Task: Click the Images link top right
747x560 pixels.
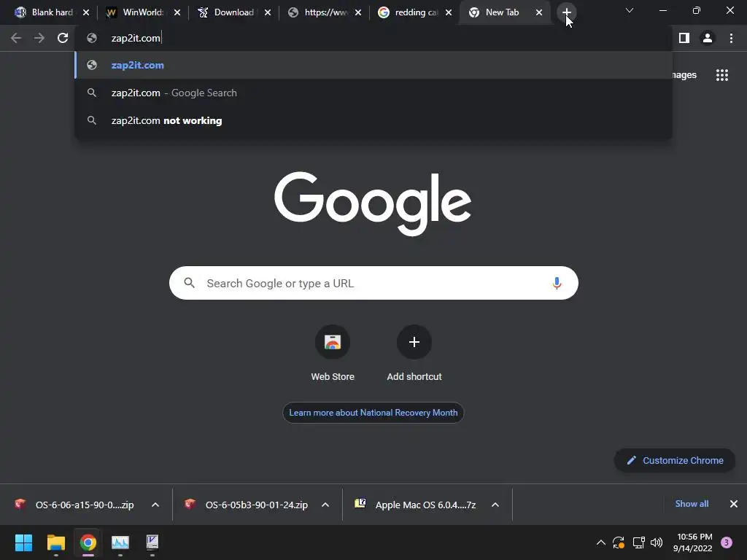Action: click(x=684, y=75)
